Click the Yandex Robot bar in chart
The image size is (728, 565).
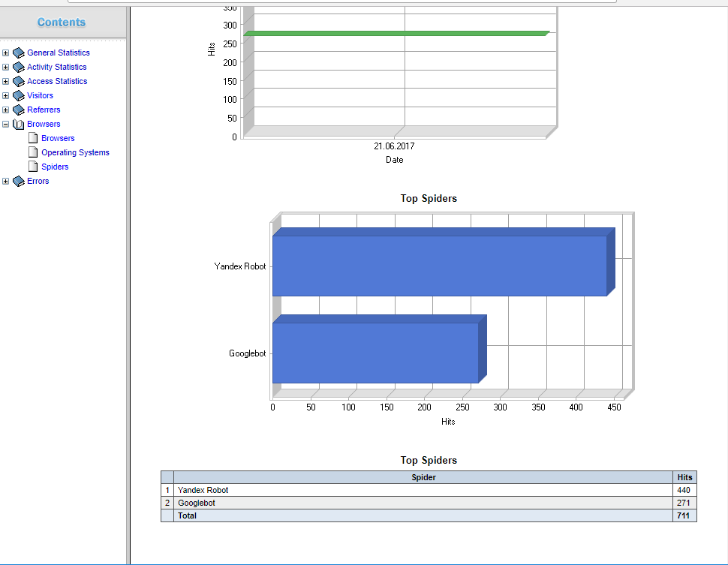(x=439, y=266)
